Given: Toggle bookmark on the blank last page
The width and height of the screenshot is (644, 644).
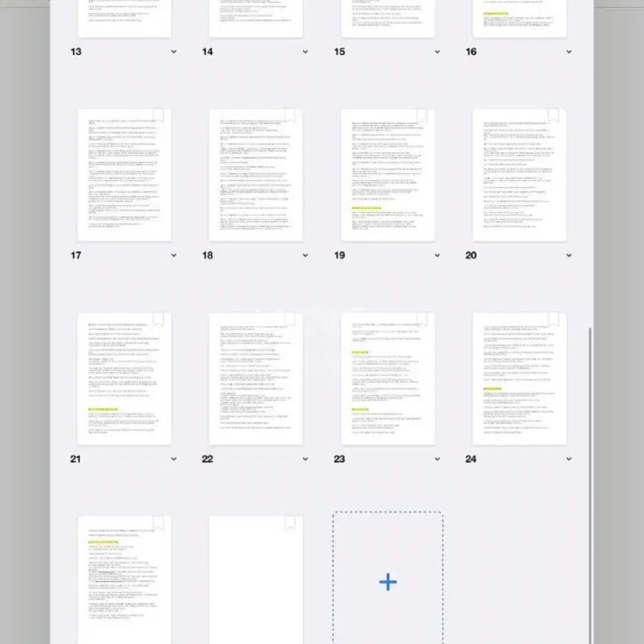Looking at the screenshot, I should 291,523.
